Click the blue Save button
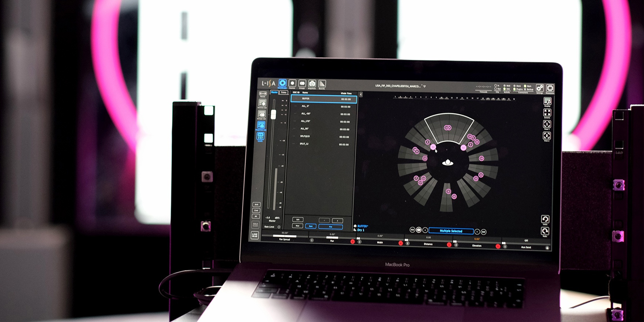This screenshot has width=644, height=322. [311, 226]
